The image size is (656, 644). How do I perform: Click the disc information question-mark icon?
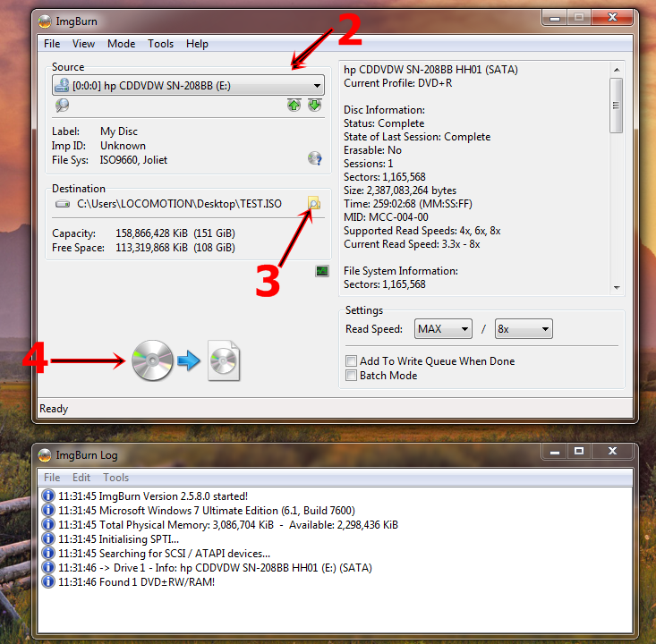315,158
